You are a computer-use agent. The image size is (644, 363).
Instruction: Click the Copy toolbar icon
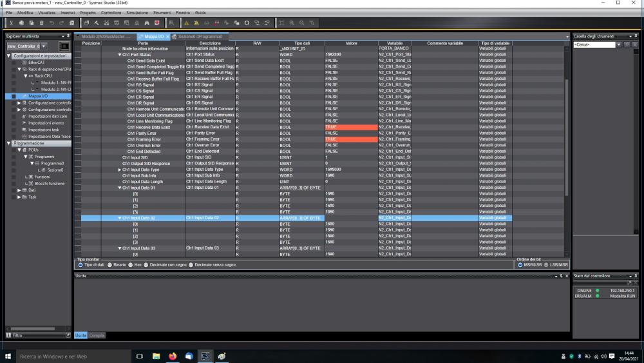coord(21,23)
